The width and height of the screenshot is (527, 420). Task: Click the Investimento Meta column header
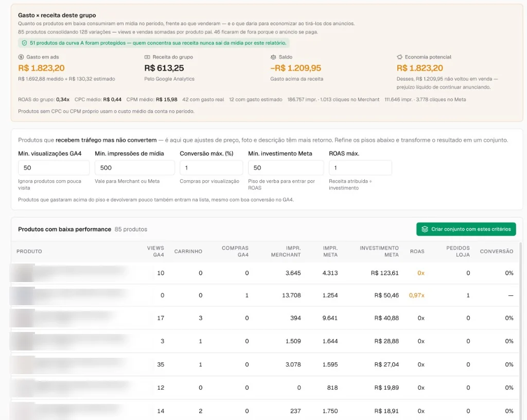(379, 251)
